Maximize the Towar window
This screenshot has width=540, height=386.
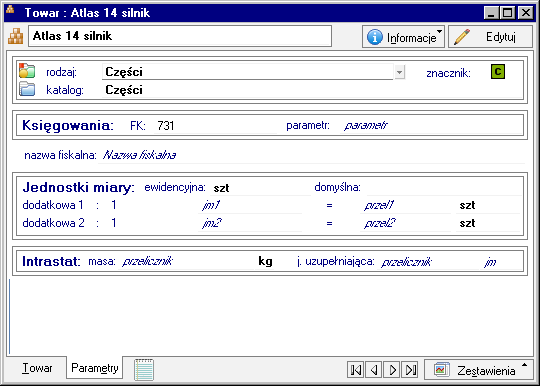tap(508, 13)
